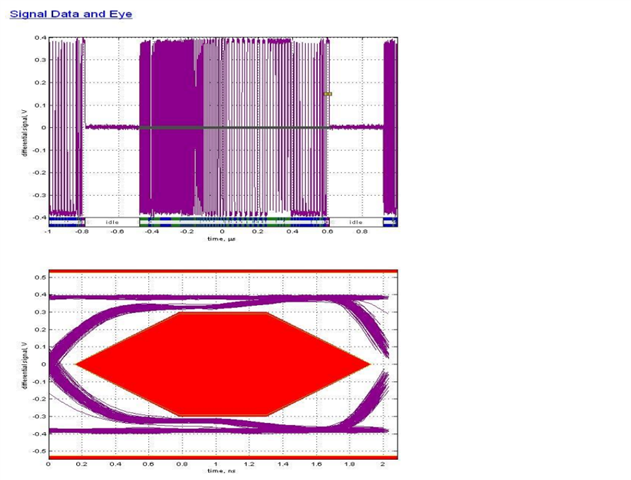Select the right 'idle' segment label
Viewport: 631px width, 480px height.
(x=356, y=222)
